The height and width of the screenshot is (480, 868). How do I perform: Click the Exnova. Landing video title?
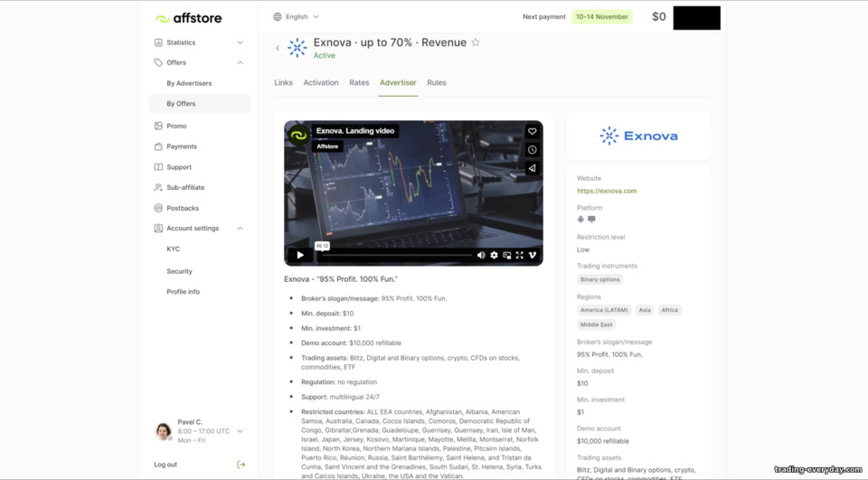click(x=355, y=131)
